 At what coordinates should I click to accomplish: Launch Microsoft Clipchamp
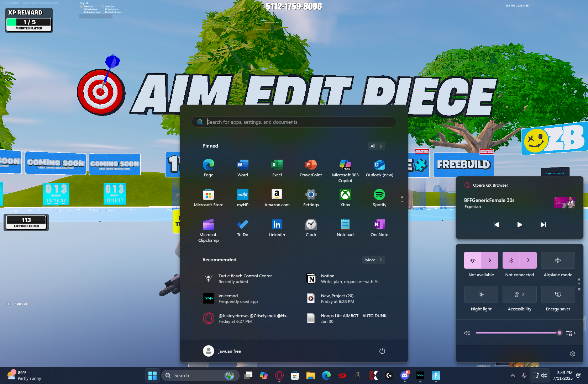tap(208, 230)
